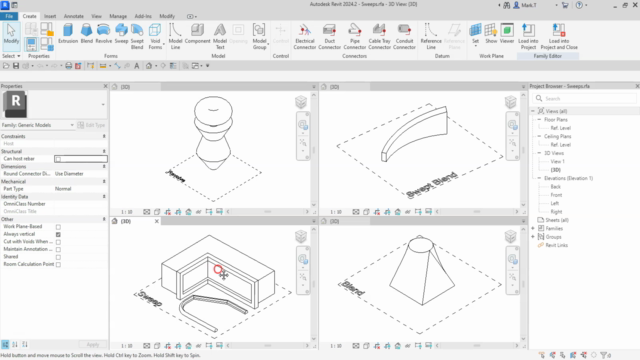The width and height of the screenshot is (640, 360).
Task: Switch to the Modify ribbon tab
Action: [x=167, y=16]
